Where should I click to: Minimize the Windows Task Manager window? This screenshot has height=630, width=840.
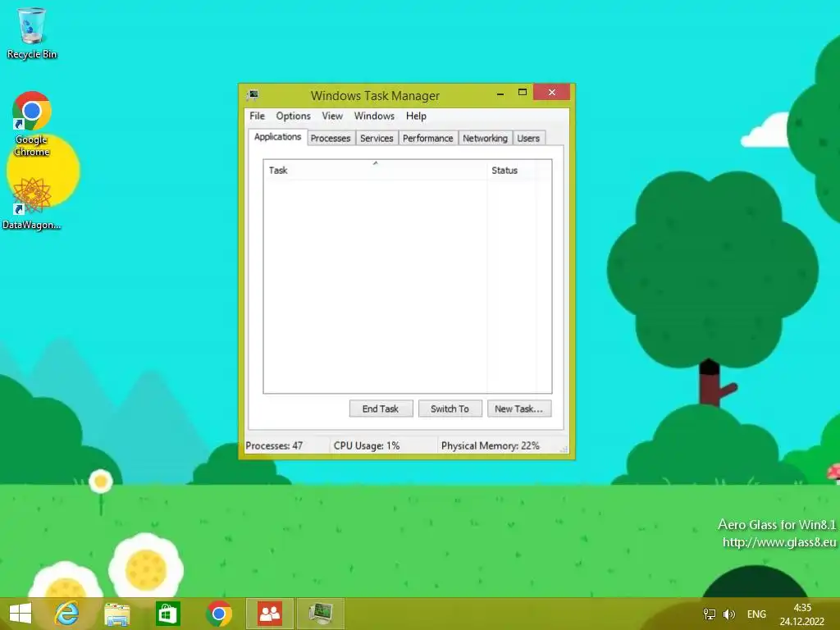coord(500,94)
